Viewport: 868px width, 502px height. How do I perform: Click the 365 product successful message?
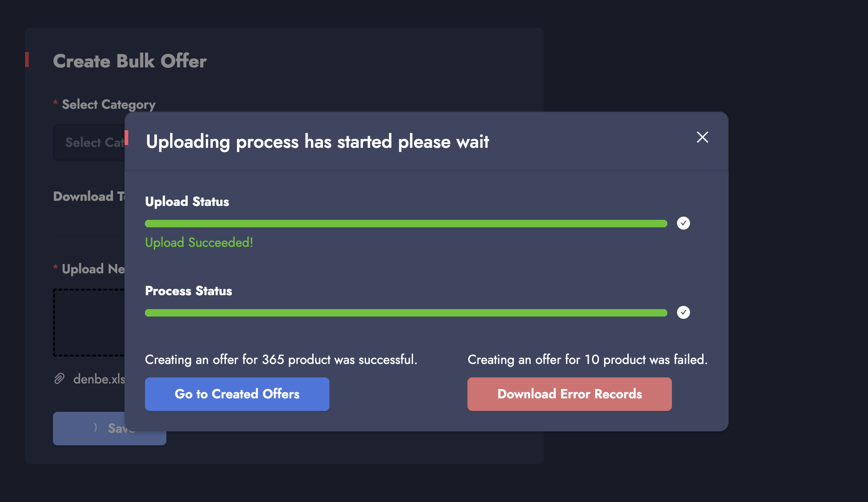[x=281, y=360]
